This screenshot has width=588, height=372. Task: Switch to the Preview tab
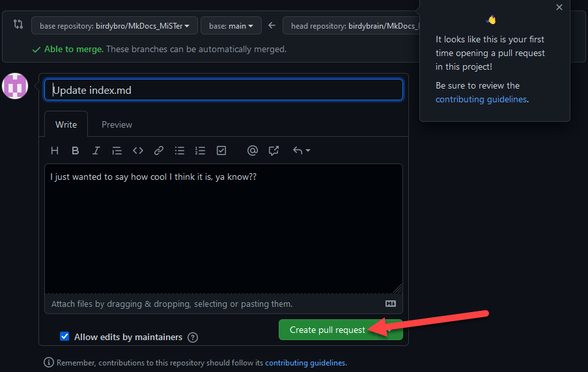[117, 124]
